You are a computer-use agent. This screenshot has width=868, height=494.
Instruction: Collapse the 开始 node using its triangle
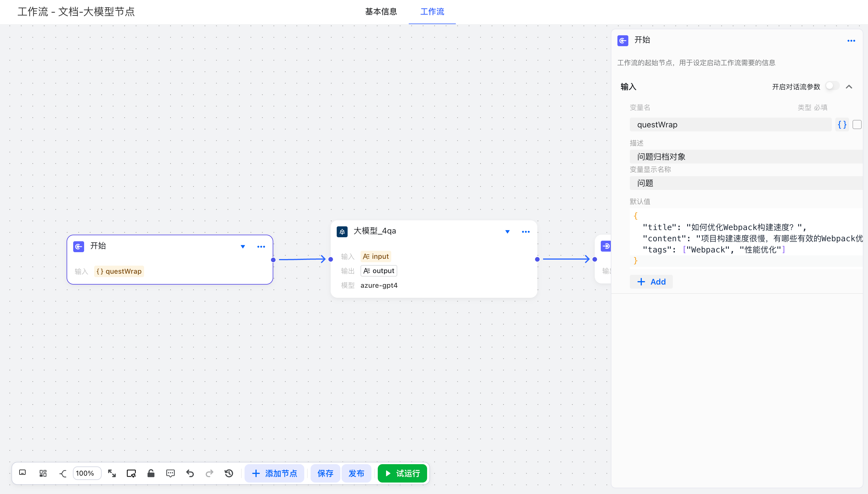pyautogui.click(x=243, y=247)
